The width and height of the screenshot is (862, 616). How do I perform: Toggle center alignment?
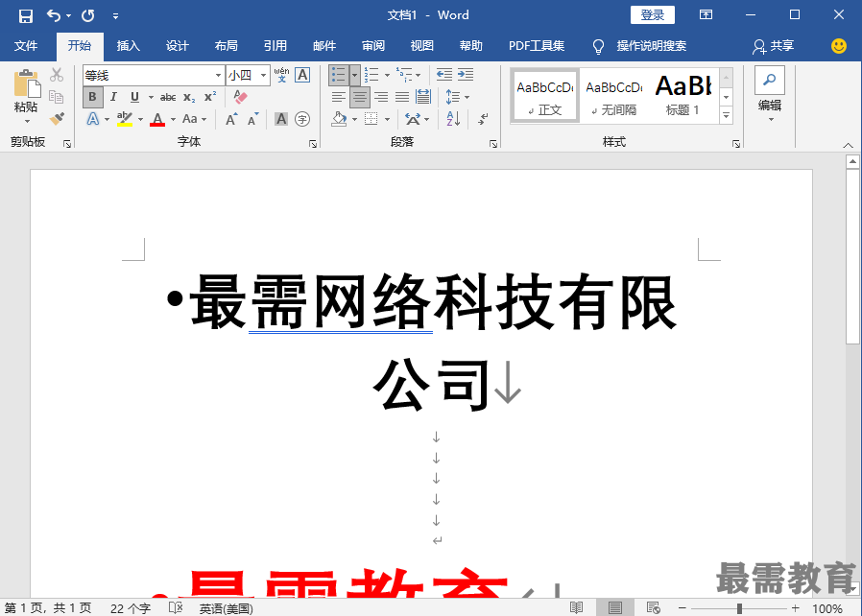(360, 97)
